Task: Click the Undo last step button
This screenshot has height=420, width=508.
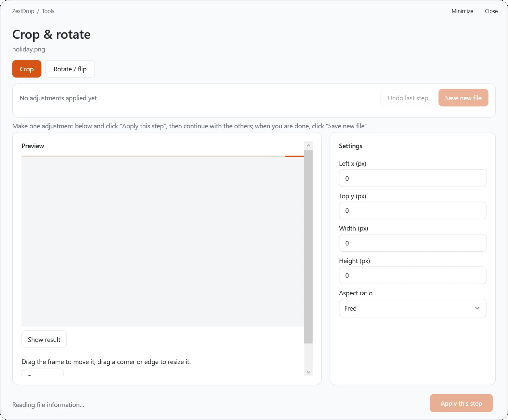Action: pyautogui.click(x=408, y=98)
